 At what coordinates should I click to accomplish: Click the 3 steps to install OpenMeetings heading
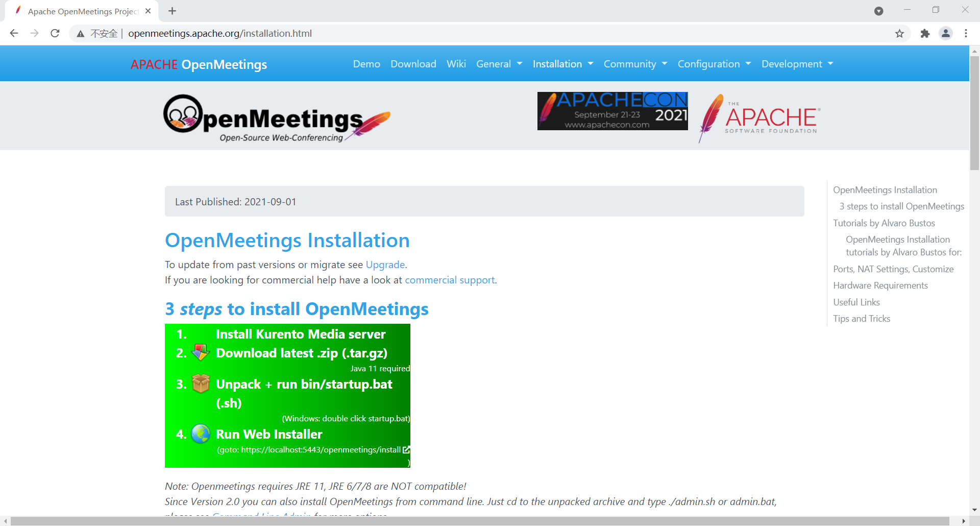point(297,309)
